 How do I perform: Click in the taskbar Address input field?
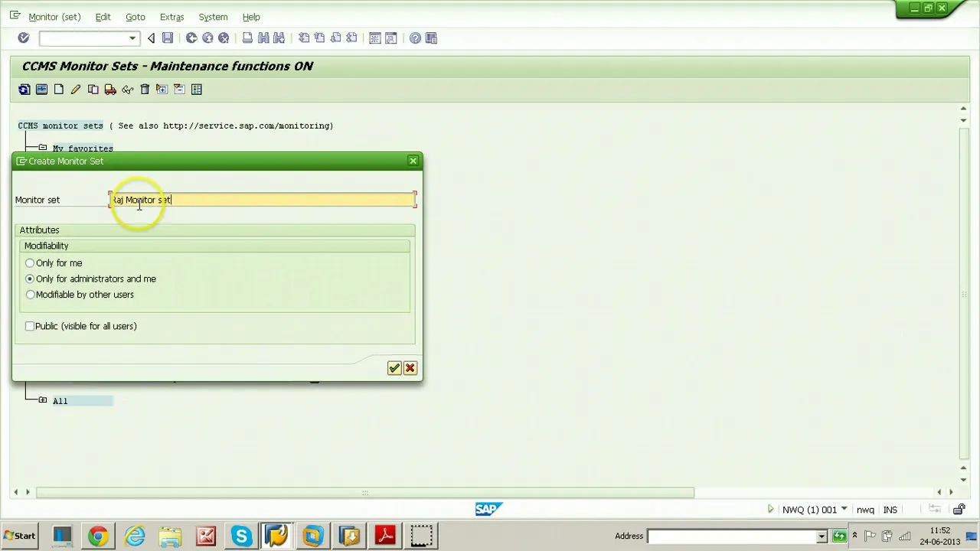[x=731, y=536]
